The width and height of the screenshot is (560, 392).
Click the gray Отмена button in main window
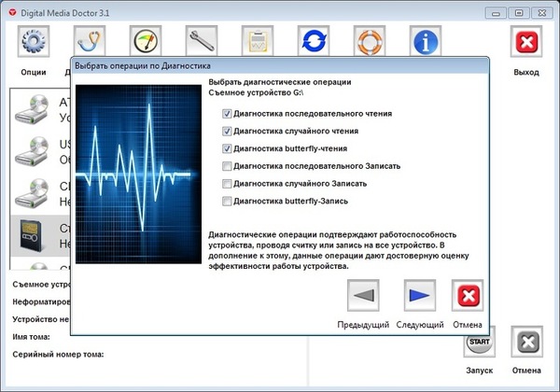coord(526,342)
